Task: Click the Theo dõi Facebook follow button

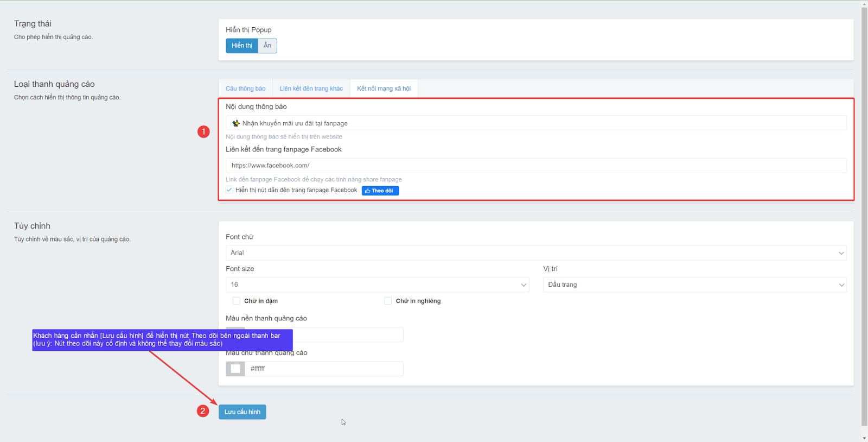Action: pyautogui.click(x=380, y=191)
